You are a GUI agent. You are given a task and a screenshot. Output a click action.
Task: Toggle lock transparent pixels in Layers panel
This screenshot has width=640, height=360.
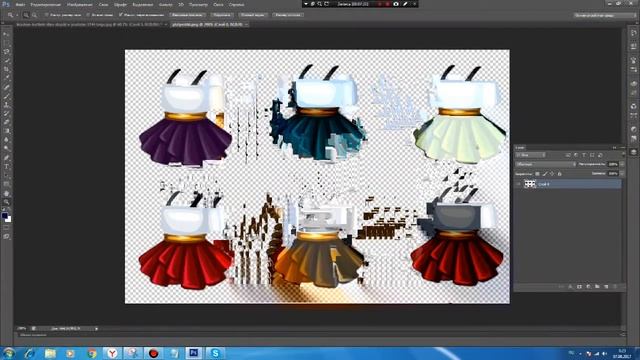tap(537, 174)
